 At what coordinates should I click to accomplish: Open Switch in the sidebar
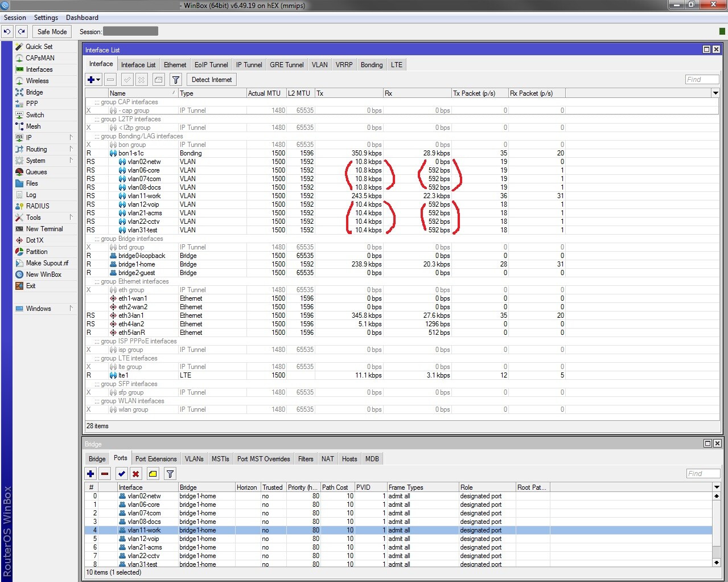(x=35, y=115)
